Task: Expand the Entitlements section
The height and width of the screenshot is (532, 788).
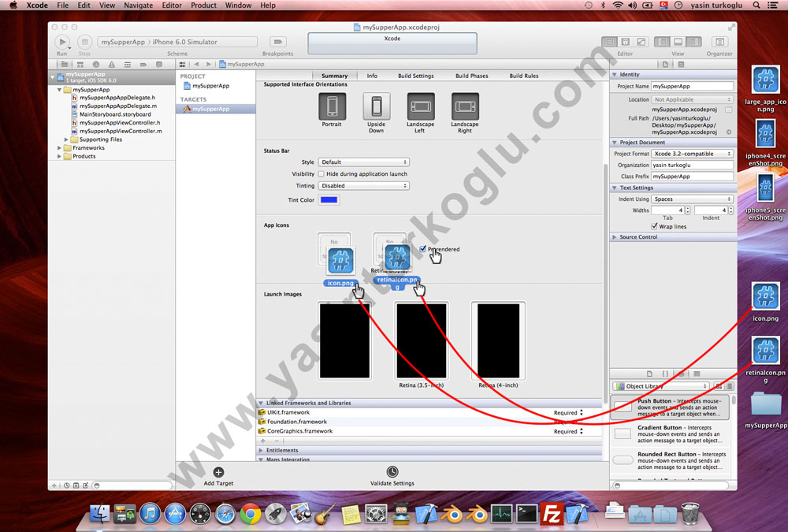Action: [x=261, y=450]
